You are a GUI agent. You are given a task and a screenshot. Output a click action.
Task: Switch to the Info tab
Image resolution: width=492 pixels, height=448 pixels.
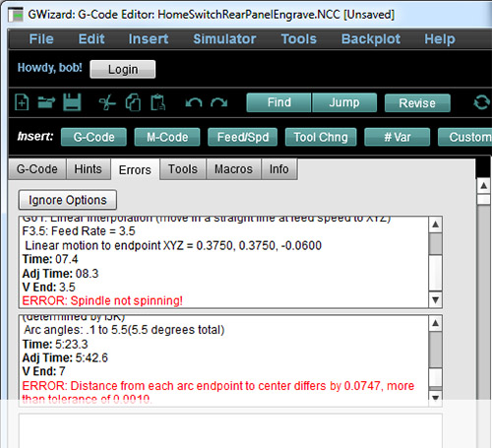tap(279, 169)
